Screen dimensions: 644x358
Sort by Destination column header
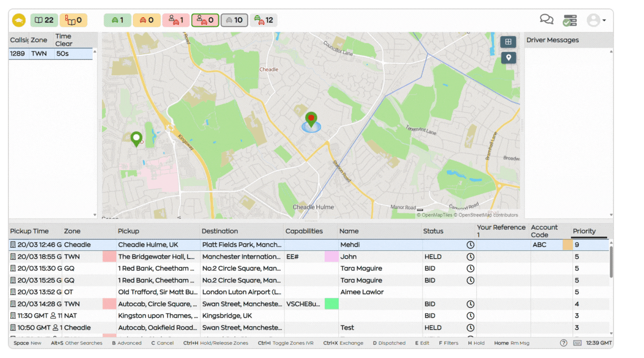click(220, 231)
